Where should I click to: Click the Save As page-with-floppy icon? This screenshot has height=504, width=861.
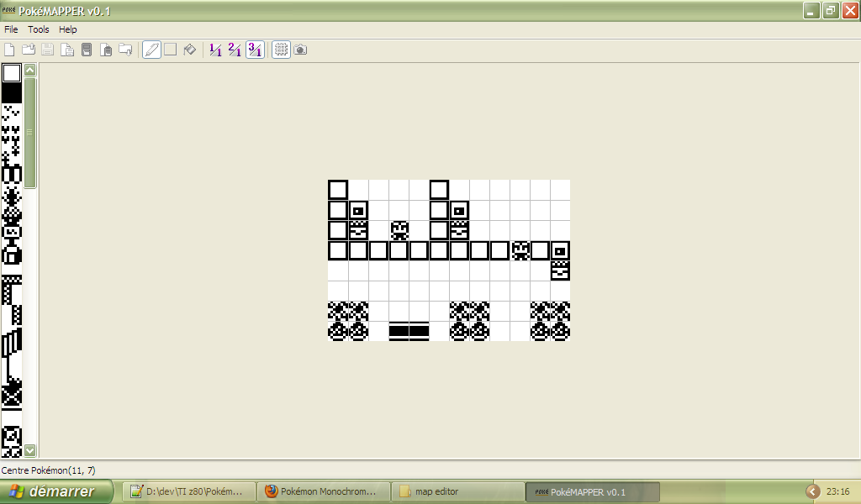pos(67,50)
